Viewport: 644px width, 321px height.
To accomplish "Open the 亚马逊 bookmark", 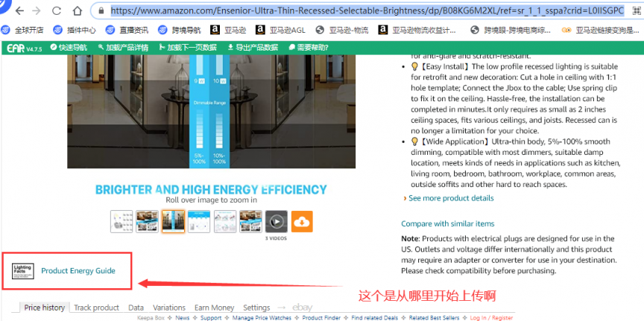I will click(x=228, y=30).
